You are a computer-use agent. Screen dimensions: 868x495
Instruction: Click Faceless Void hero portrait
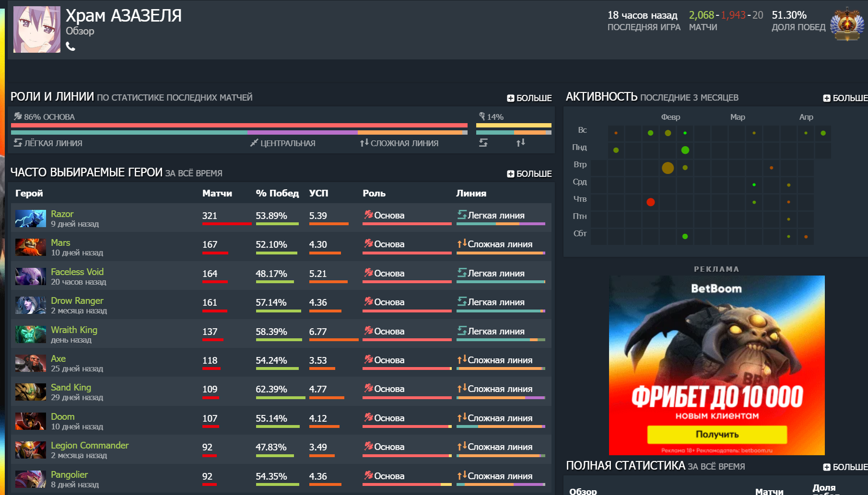31,276
